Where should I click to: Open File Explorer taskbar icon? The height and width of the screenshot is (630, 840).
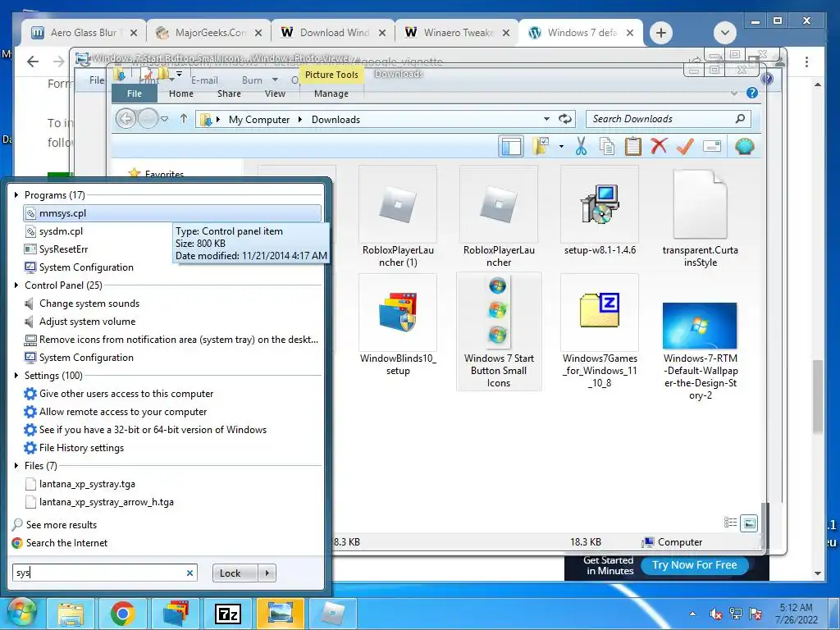(x=71, y=614)
